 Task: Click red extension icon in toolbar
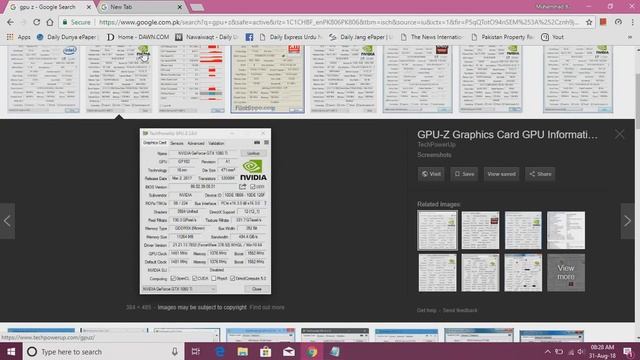tap(603, 22)
